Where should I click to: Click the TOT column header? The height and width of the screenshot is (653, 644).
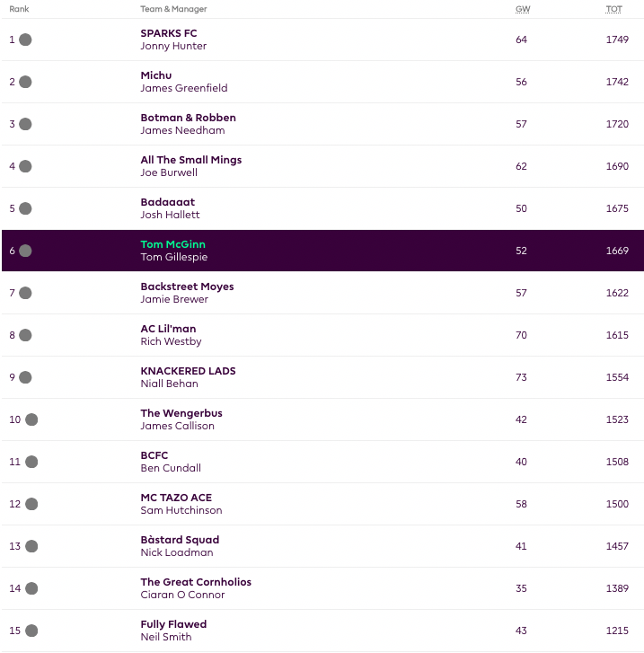coord(613,9)
